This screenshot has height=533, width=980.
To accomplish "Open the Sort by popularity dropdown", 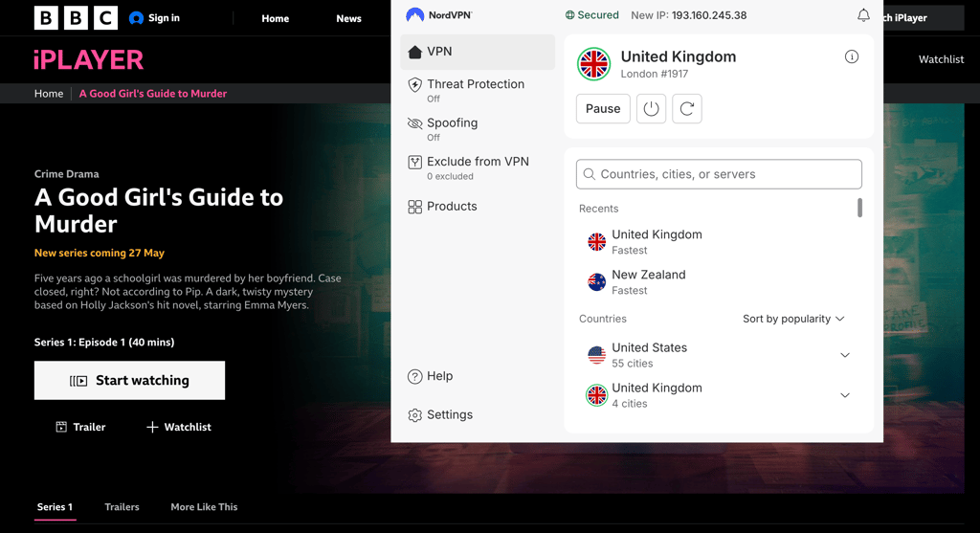I will click(793, 319).
